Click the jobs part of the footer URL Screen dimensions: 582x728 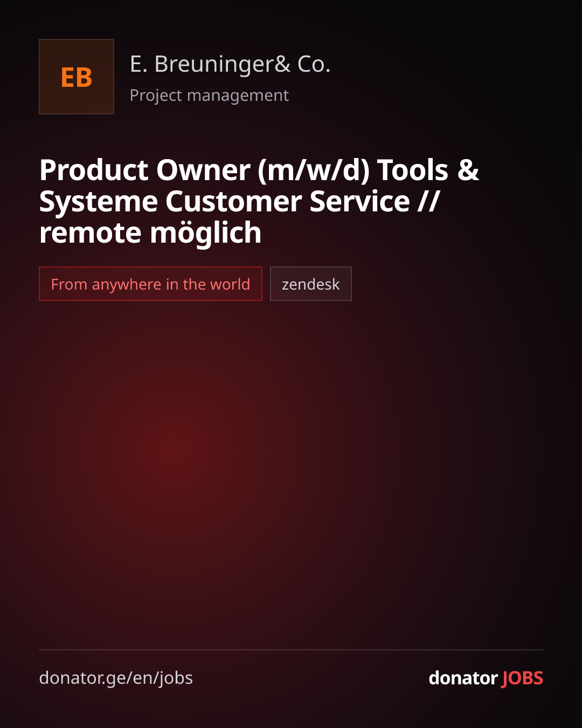175,678
